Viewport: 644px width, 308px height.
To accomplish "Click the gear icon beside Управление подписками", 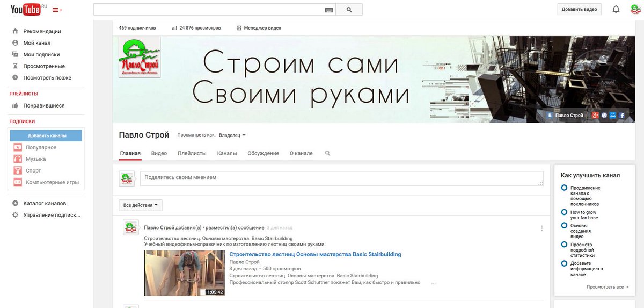I will [15, 215].
